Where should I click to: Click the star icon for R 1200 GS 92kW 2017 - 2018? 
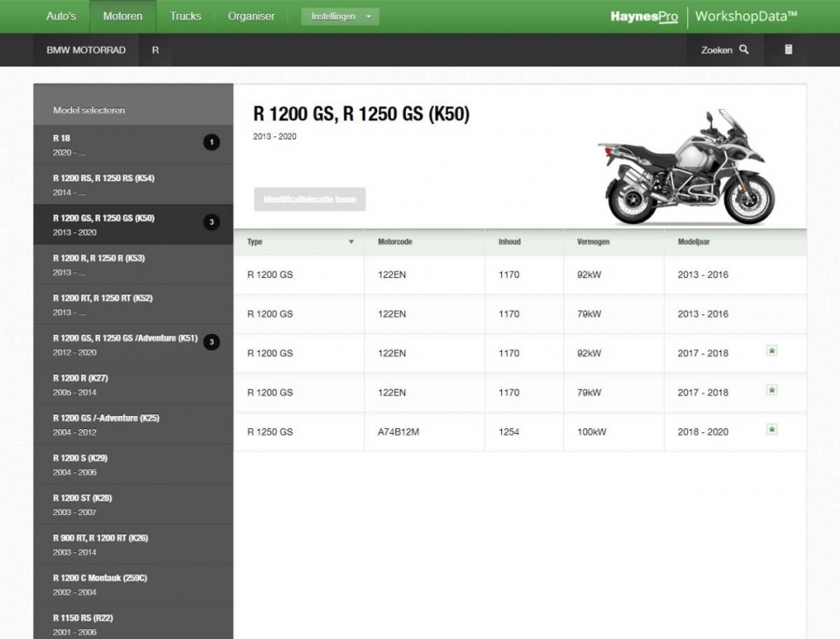click(x=772, y=351)
